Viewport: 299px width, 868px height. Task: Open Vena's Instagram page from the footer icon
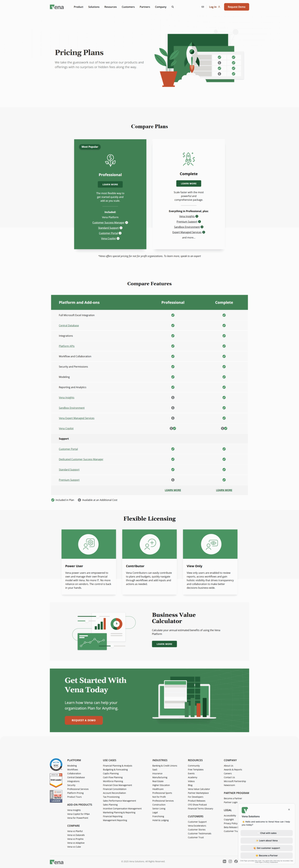coord(230,861)
